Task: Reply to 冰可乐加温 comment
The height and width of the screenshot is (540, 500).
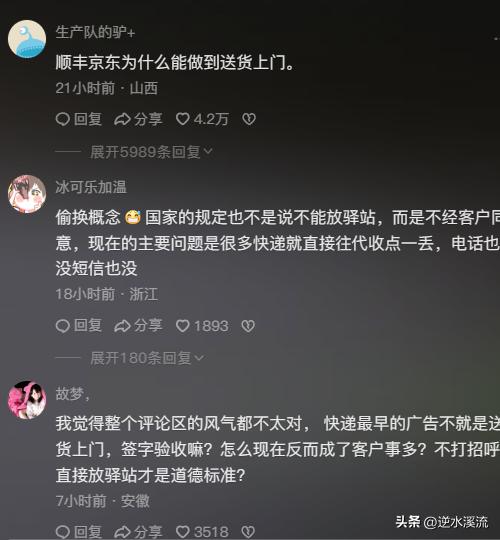Action: (x=79, y=325)
